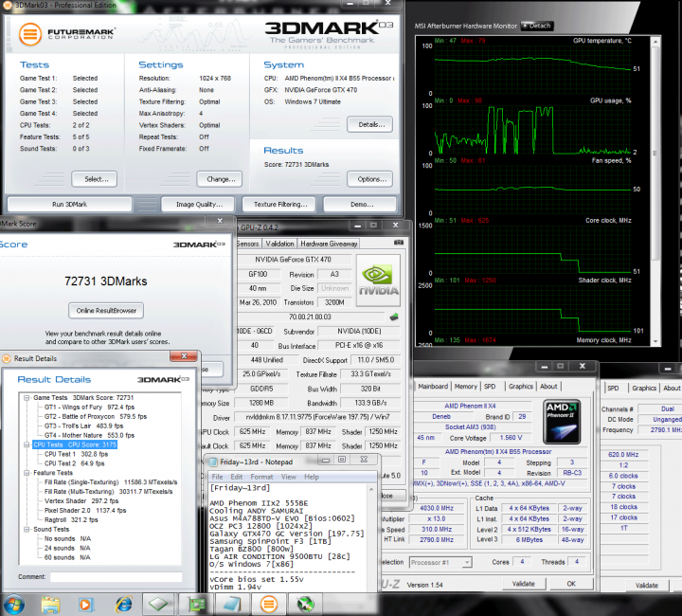Click GPU-Z BIOS save chip icon
The width and height of the screenshot is (682, 616).
394,317
